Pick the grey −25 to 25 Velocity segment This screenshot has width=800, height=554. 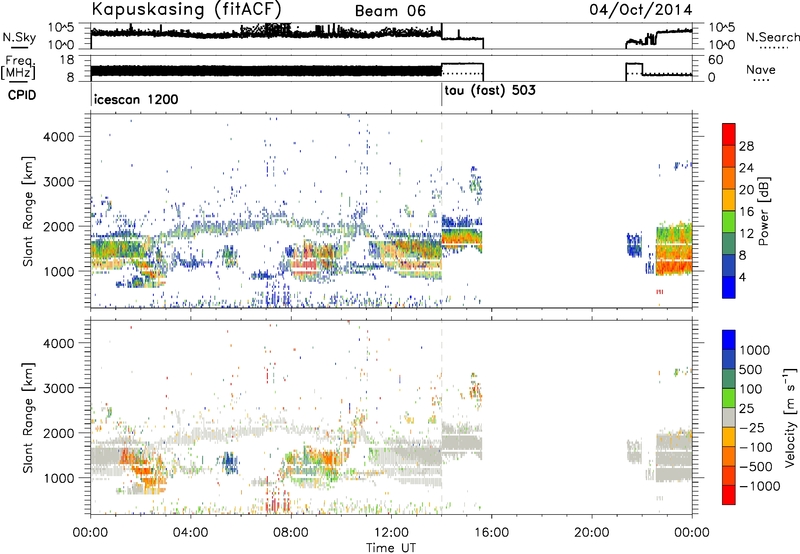[729, 417]
